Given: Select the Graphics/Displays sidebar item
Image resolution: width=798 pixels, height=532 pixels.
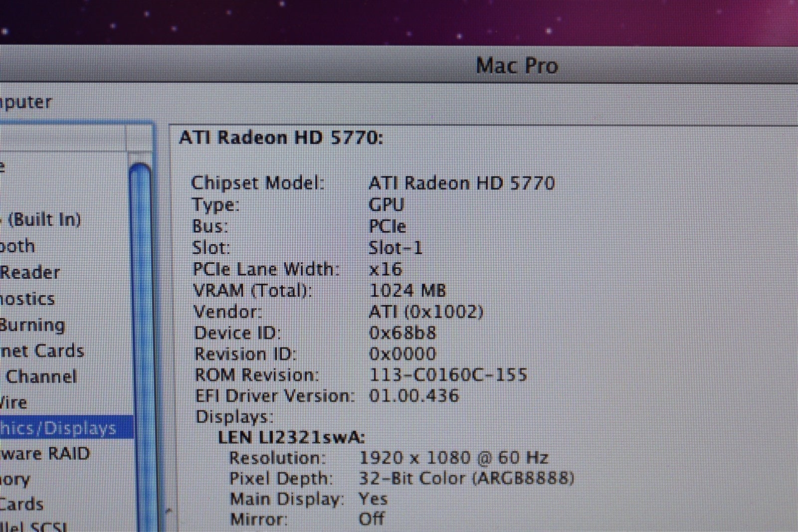Looking at the screenshot, I should click(66, 428).
